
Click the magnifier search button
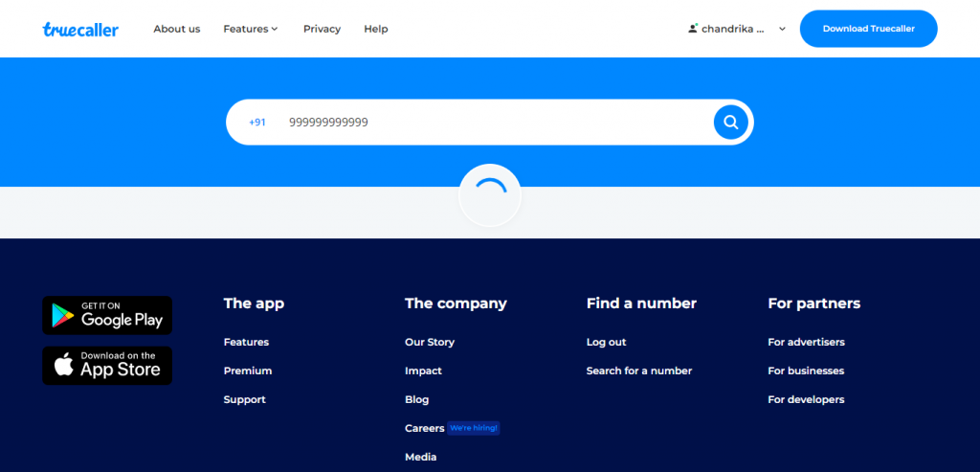(x=730, y=122)
